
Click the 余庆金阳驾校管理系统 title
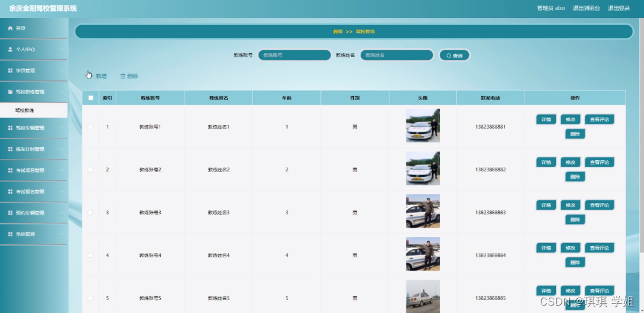(x=43, y=8)
